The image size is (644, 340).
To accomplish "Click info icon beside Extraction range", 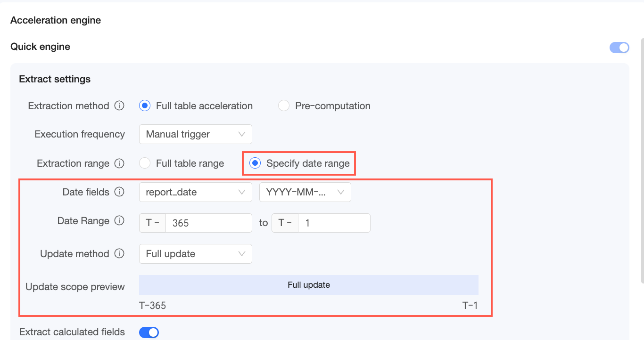I will pyautogui.click(x=120, y=163).
